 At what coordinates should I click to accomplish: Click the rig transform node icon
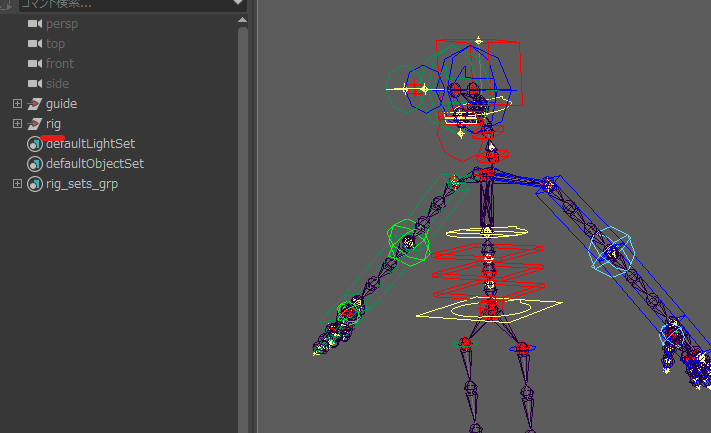35,124
